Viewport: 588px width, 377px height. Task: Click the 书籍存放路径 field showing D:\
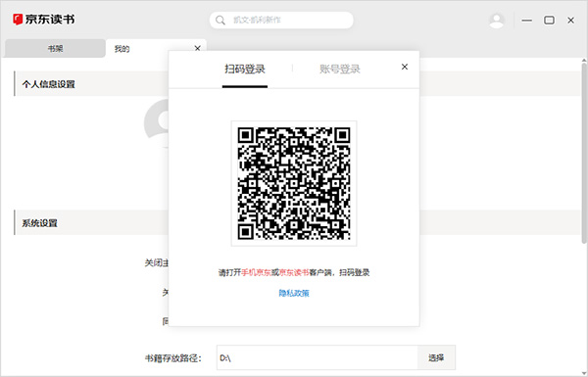pyautogui.click(x=317, y=357)
